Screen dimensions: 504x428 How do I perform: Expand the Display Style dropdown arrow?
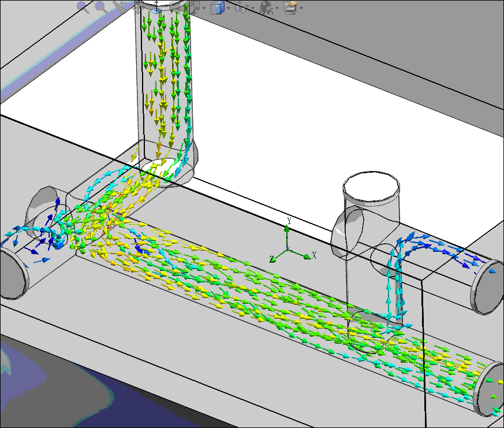(229, 8)
